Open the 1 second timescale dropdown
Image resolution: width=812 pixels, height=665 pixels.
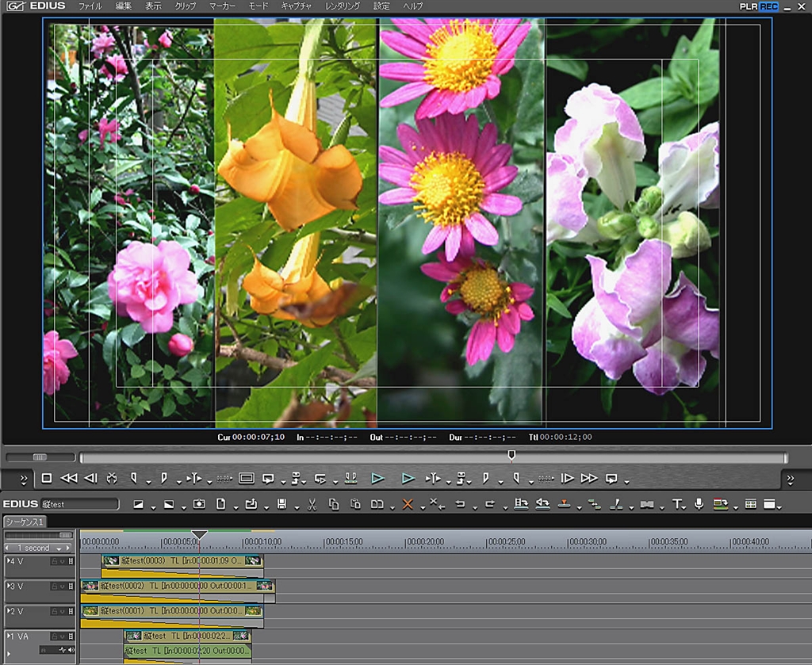[37, 548]
